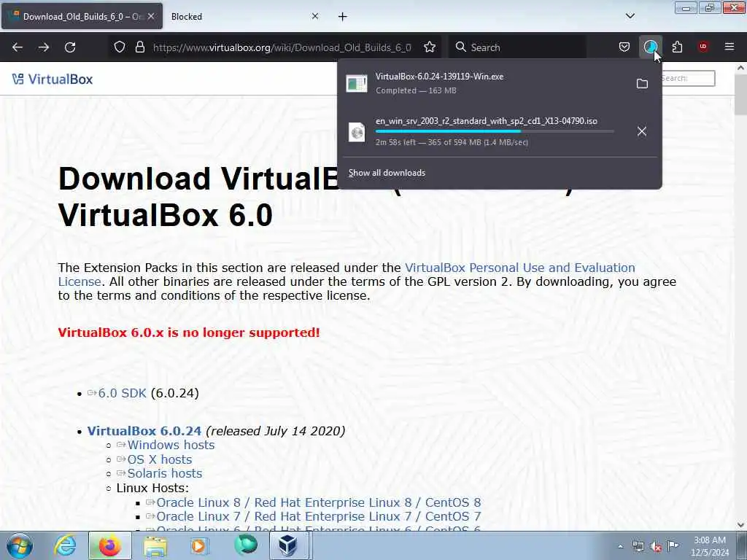Open Oracle Linux 8 / CentOS 8 download
The height and width of the screenshot is (560, 747).
point(318,503)
